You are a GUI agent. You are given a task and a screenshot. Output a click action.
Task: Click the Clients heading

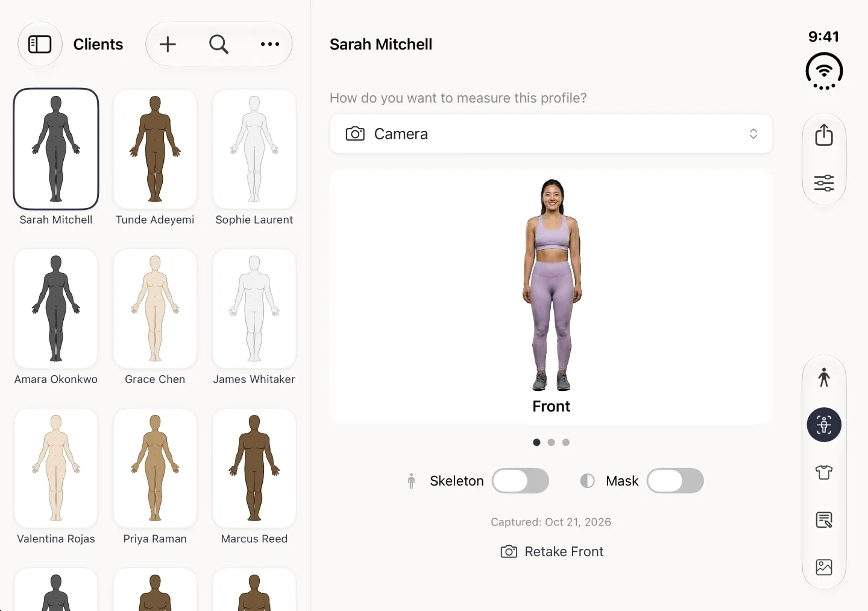(x=98, y=44)
